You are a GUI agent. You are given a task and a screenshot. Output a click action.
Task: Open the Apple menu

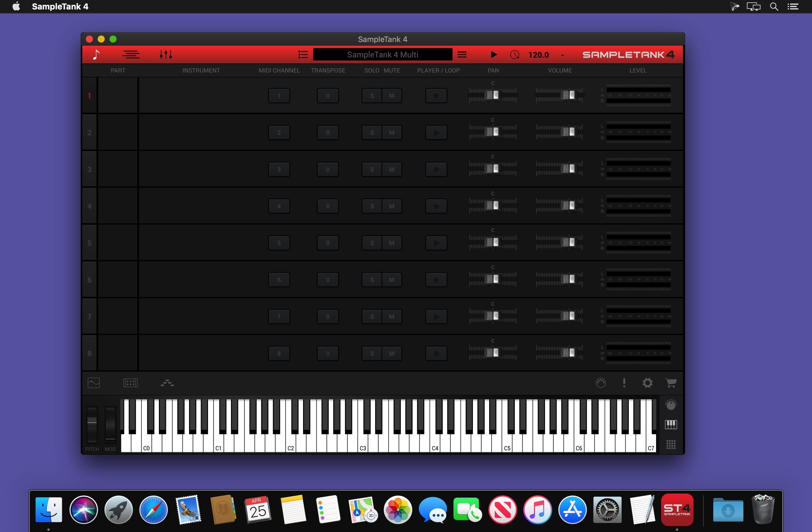(x=16, y=7)
